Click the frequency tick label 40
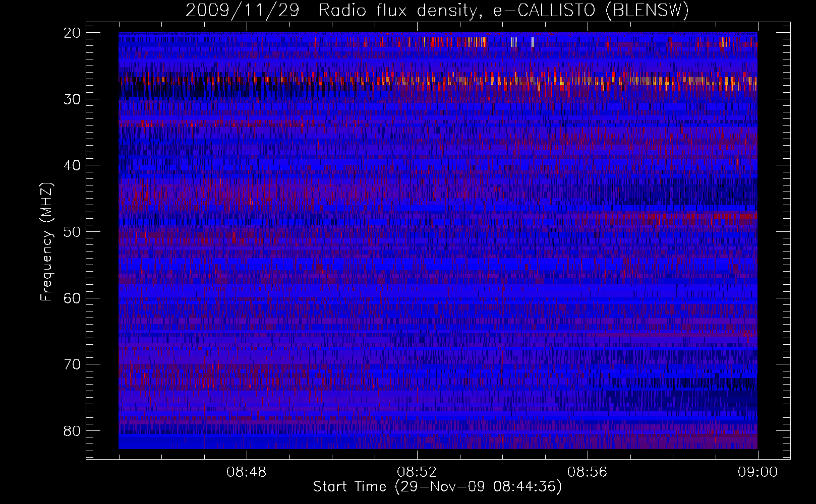Image resolution: width=816 pixels, height=504 pixels. [x=73, y=165]
